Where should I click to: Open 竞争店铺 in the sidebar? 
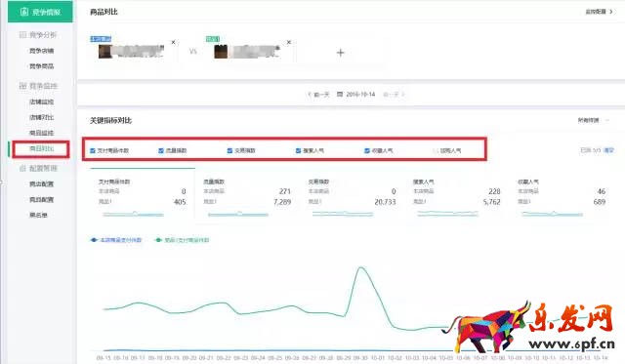point(41,51)
